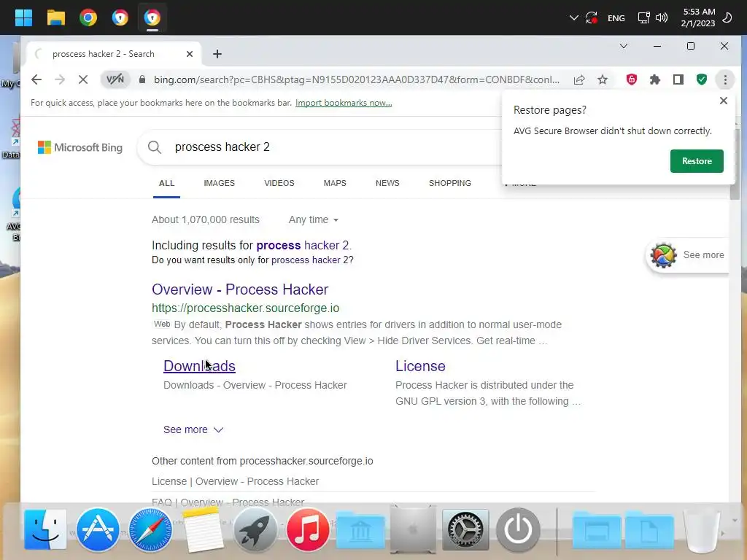Viewport: 747px width, 560px height.
Task: Switch to the IMAGES tab
Action: pos(219,183)
